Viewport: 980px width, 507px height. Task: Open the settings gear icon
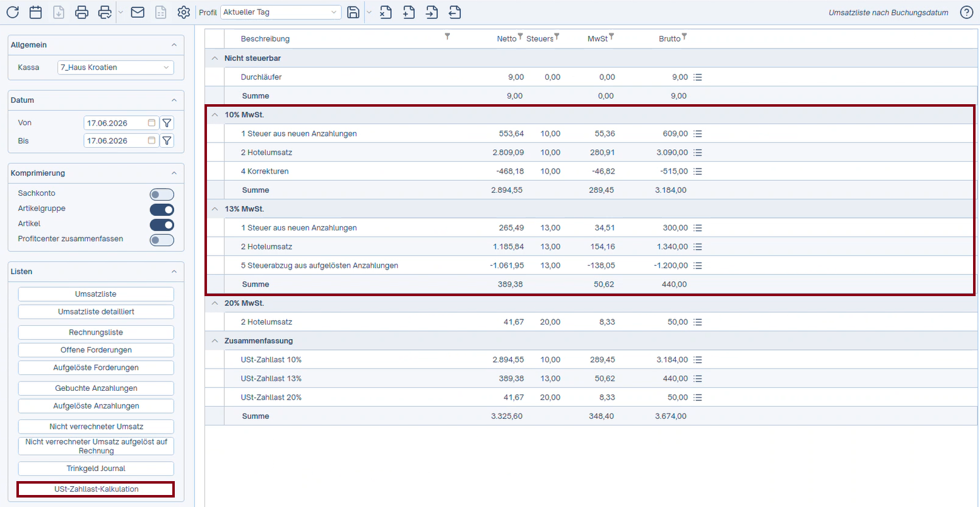(184, 12)
